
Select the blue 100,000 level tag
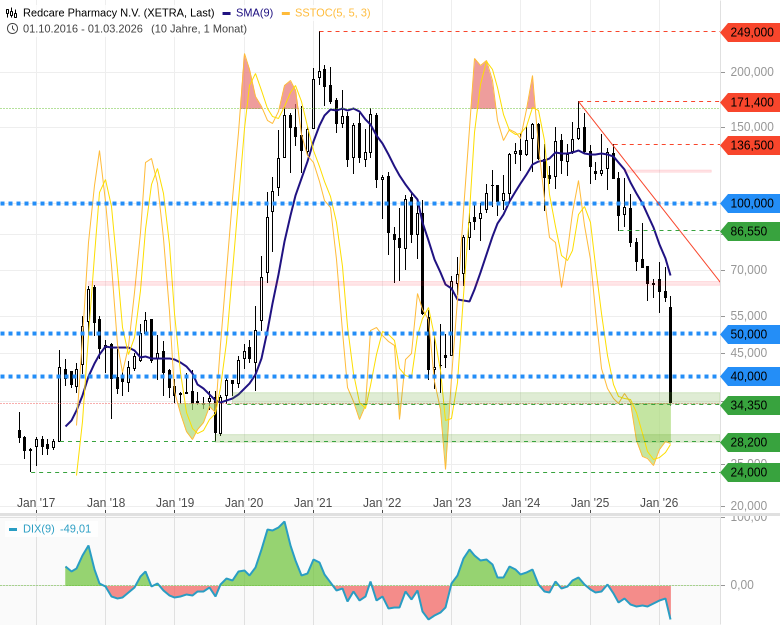(752, 203)
